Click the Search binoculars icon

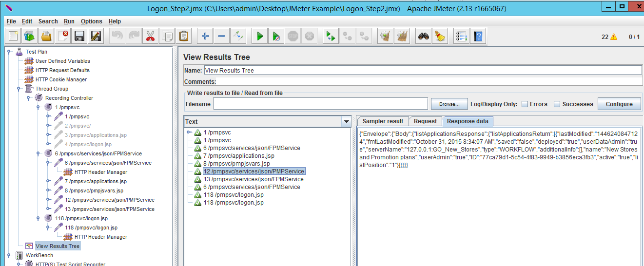[x=424, y=36]
